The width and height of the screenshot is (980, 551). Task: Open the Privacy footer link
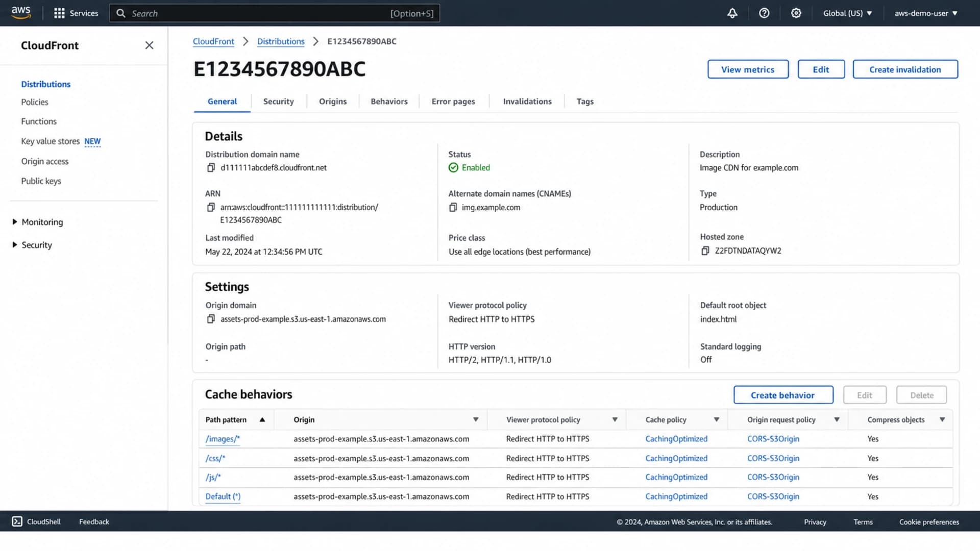(815, 522)
